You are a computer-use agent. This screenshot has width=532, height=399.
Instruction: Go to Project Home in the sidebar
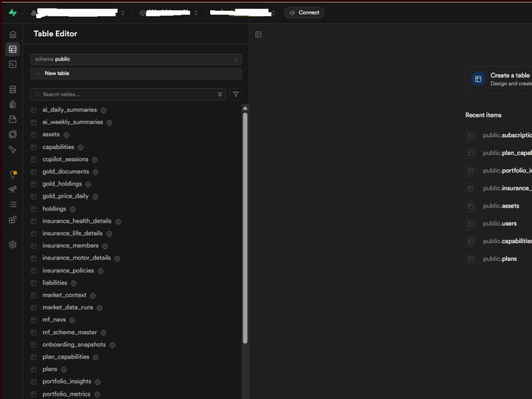pos(13,34)
